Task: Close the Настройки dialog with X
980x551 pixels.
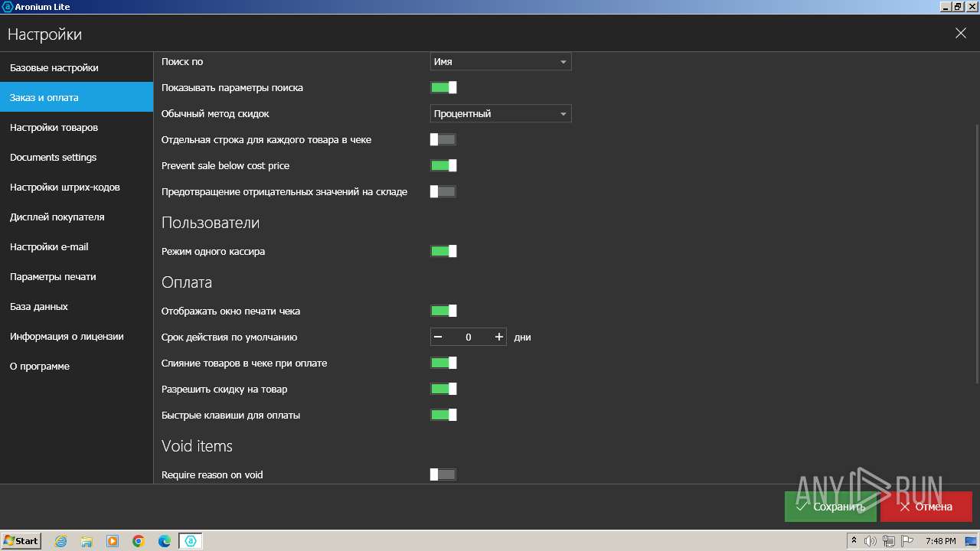Action: 961,33
